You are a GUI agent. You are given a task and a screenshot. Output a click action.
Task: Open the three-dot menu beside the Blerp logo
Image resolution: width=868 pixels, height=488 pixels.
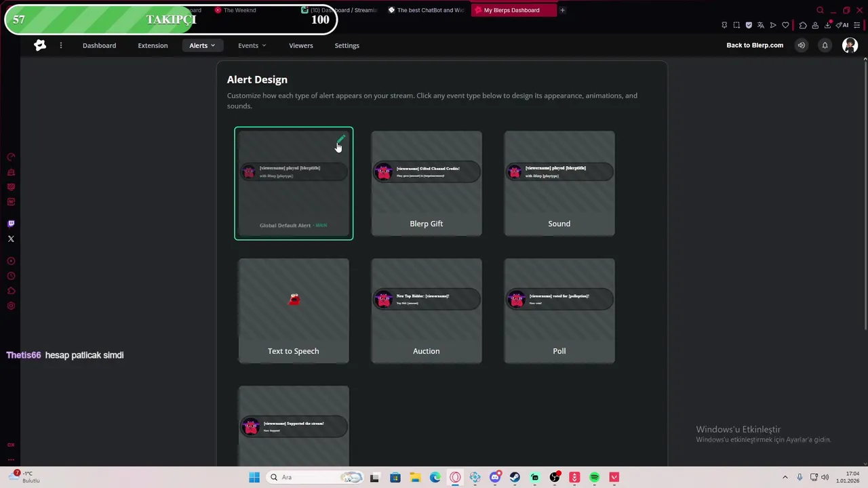[x=60, y=45]
